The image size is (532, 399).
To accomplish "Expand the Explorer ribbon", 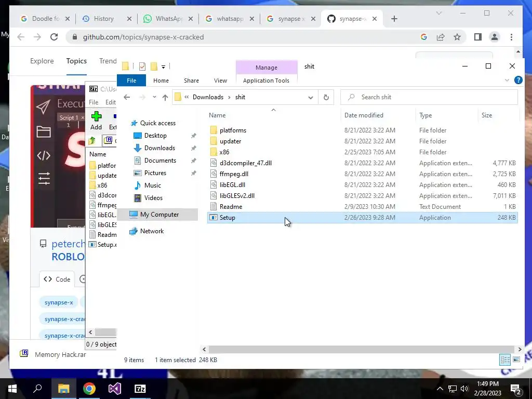I will coord(507,80).
